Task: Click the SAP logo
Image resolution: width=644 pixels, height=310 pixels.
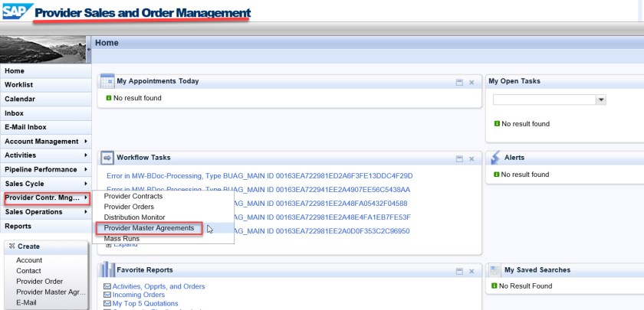Action: point(18,11)
